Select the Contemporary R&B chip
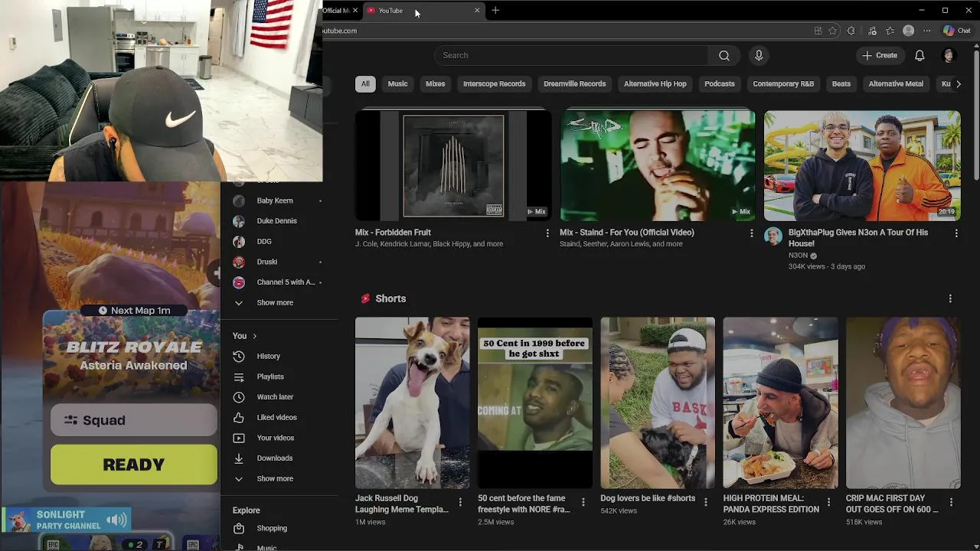Image resolution: width=980 pixels, height=551 pixels. 783,84
